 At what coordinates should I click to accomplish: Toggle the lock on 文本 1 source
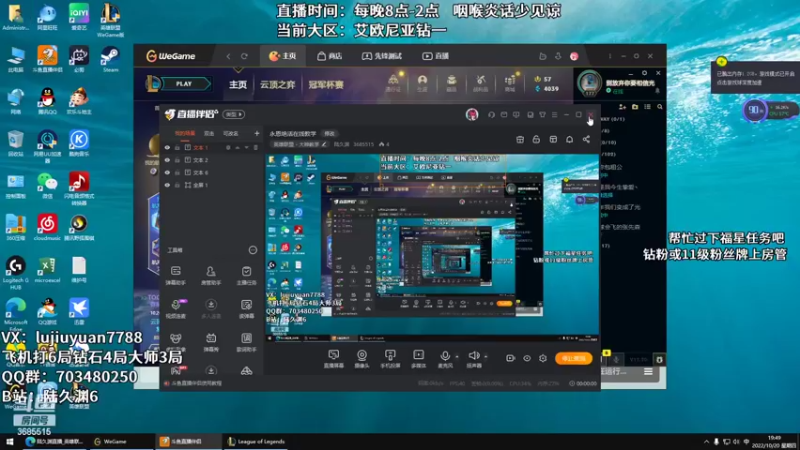click(x=177, y=147)
